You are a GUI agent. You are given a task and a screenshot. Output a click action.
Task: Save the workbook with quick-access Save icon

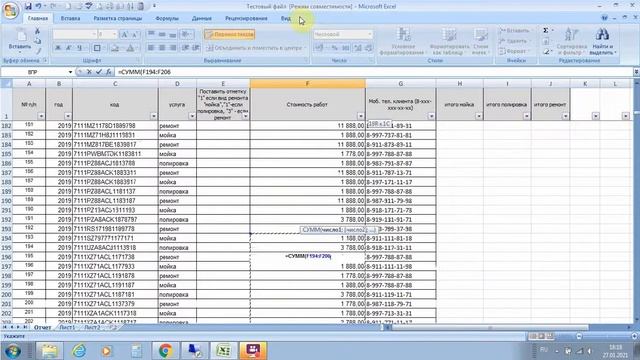click(28, 6)
